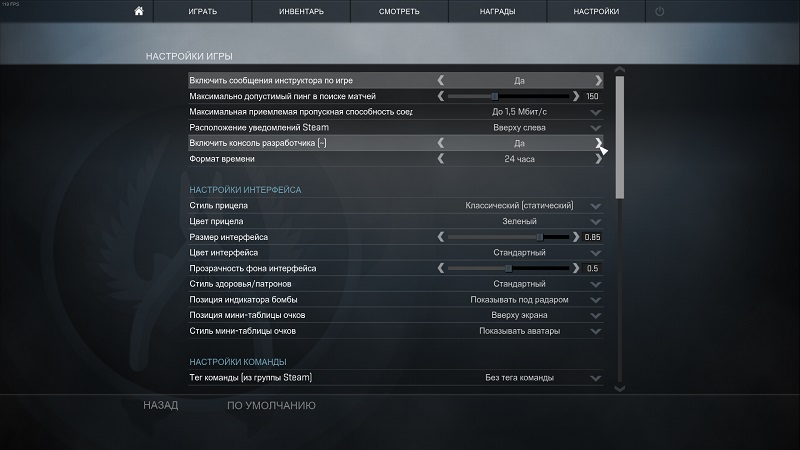This screenshot has height=450, width=800.
Task: Open the НАСТРОЙКИ menu tab
Action: point(596,11)
